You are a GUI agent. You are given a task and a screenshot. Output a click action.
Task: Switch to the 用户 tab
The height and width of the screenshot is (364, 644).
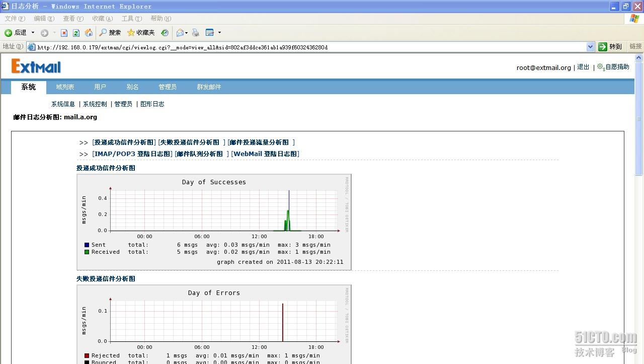pos(100,87)
